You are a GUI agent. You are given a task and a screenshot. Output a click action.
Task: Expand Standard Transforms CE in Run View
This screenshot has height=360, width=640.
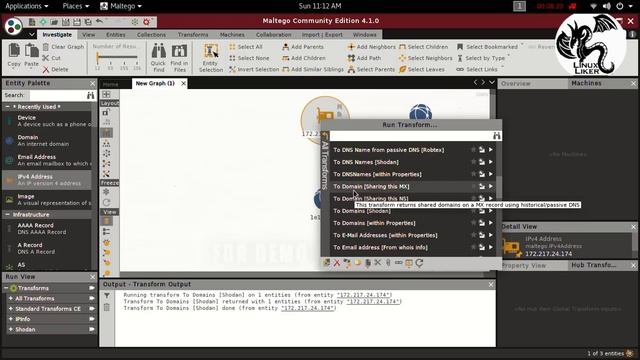click(11, 309)
